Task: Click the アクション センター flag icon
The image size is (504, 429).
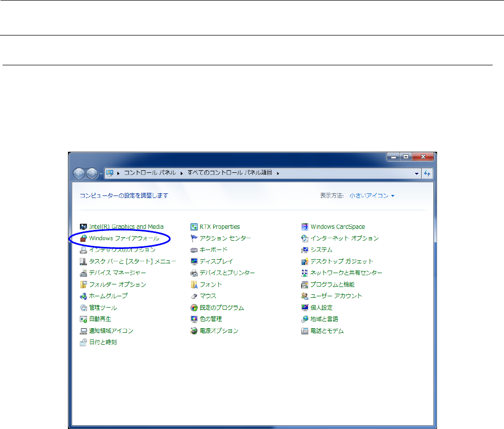Action: 194,238
